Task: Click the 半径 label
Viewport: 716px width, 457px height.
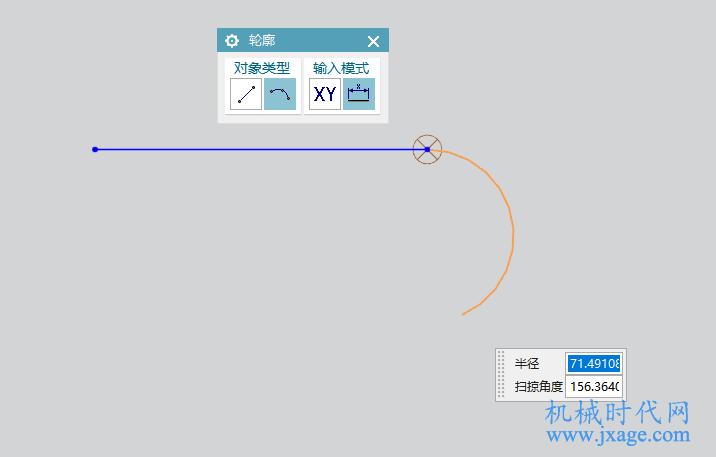Action: (x=527, y=363)
